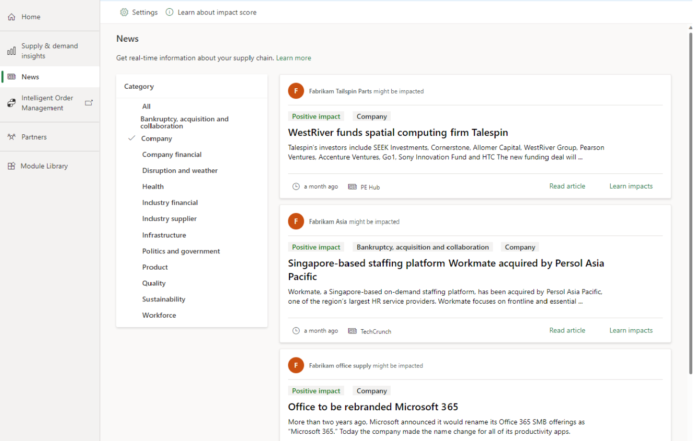Select Company financial category
This screenshot has width=700, height=441.
coord(172,154)
